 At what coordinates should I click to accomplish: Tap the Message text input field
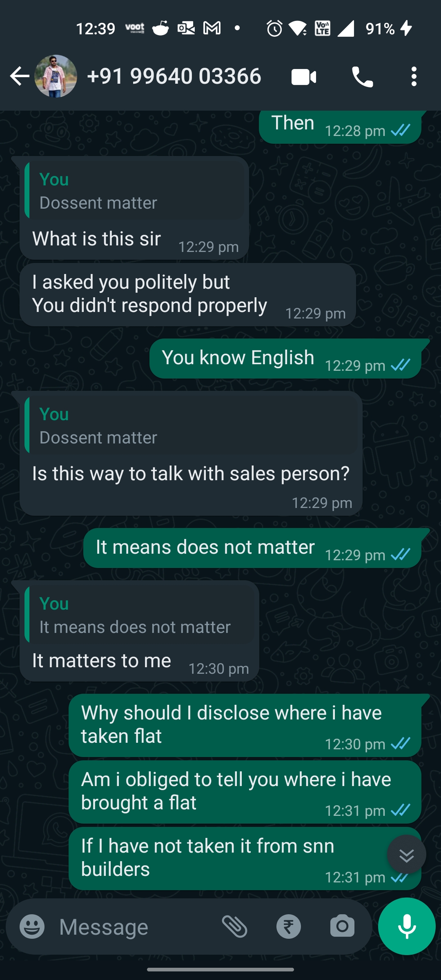coord(131,927)
